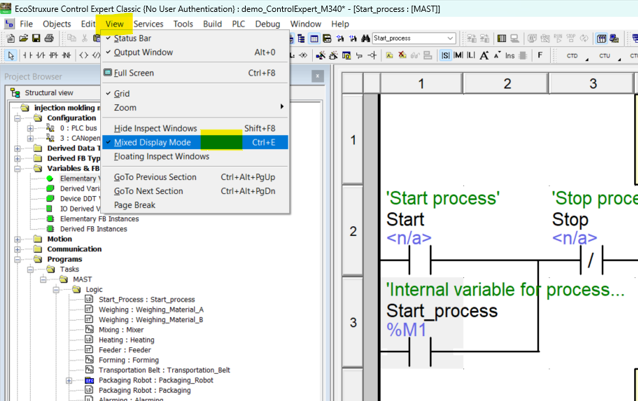Click the green Elementary Variables icon
This screenshot has height=401, width=638.
tap(50, 178)
